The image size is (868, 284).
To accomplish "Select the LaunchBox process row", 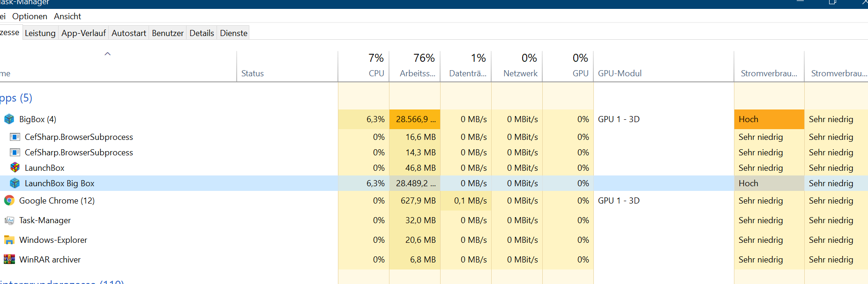I will (x=434, y=167).
